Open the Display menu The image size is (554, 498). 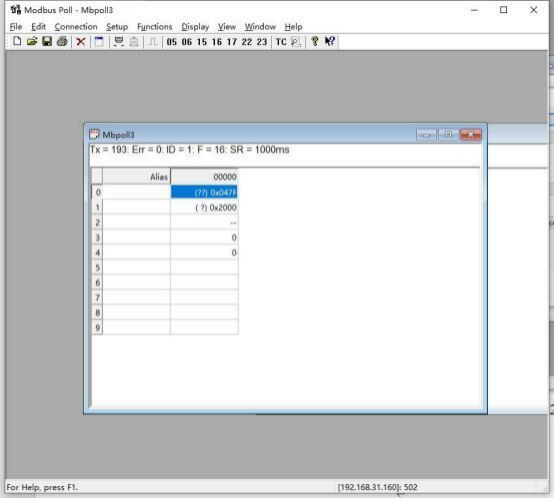click(x=195, y=26)
